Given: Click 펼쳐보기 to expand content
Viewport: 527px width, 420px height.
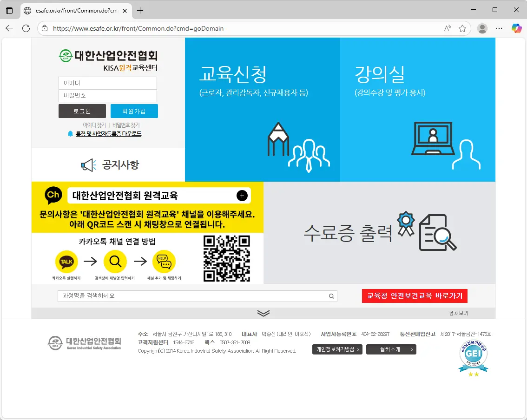Looking at the screenshot, I should coord(458,313).
